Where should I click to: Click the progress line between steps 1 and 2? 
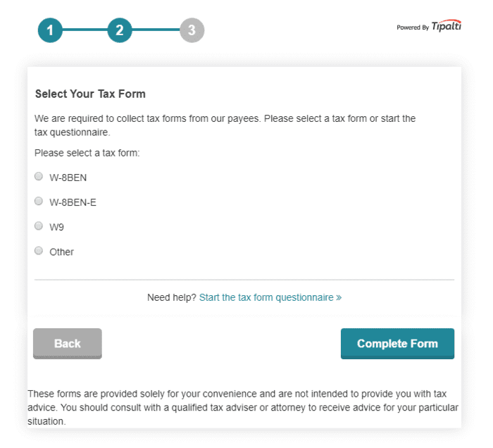[85, 30]
